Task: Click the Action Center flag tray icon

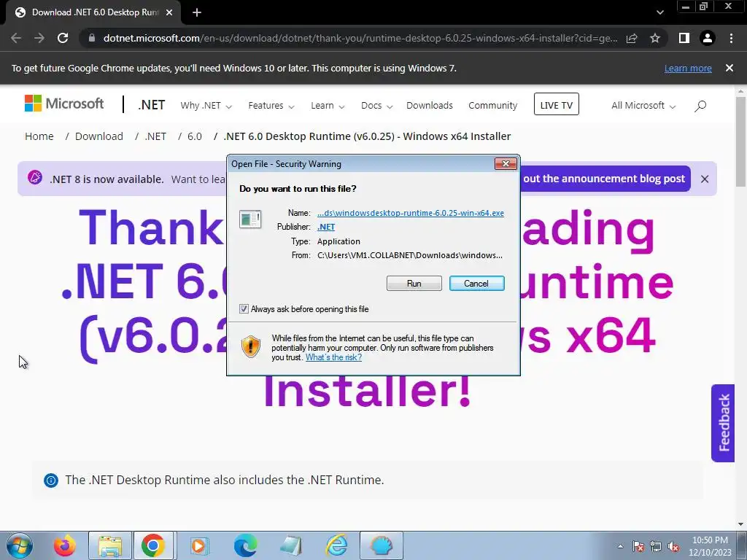Action: coord(638,547)
